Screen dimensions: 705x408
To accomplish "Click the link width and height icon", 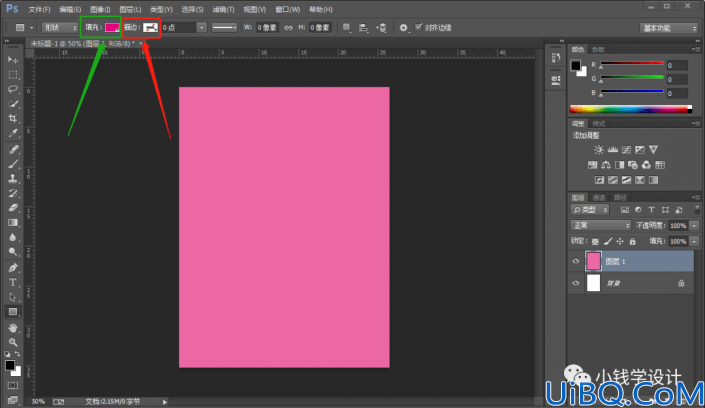I will (288, 27).
